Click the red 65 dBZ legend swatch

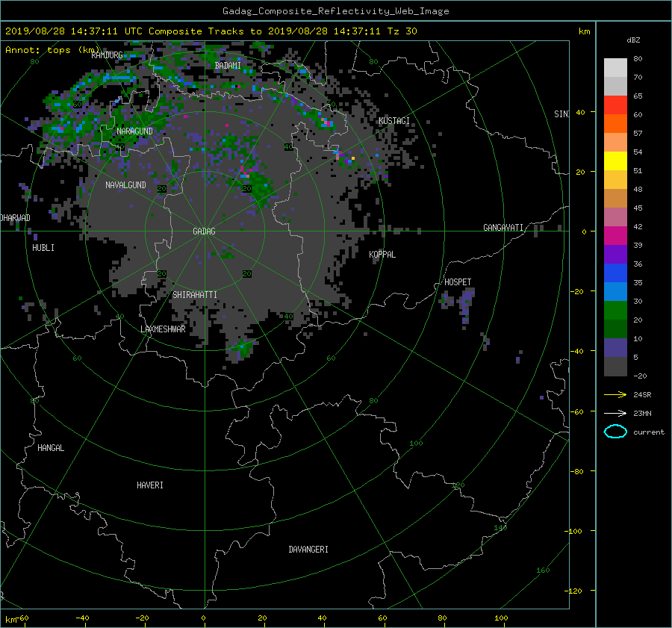(615, 105)
